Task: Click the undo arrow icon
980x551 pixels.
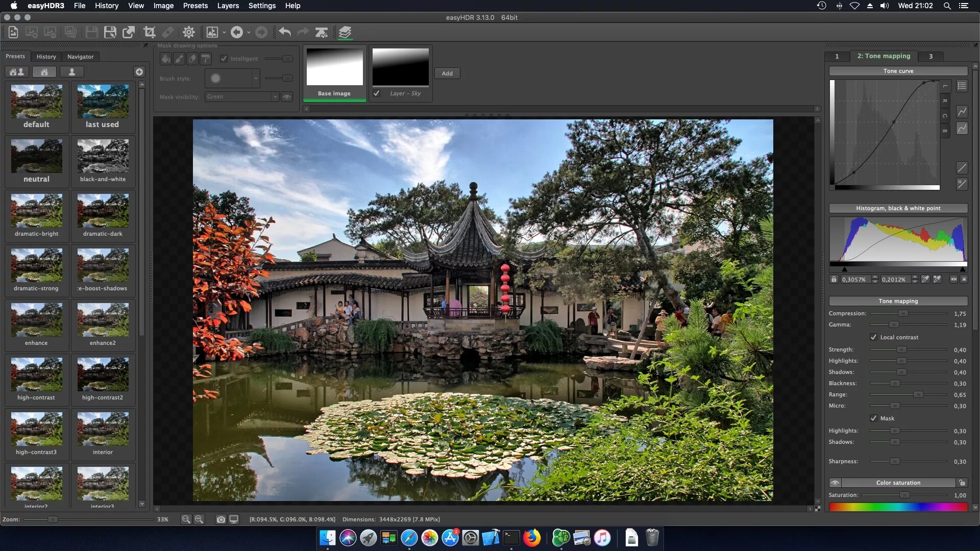Action: (285, 32)
